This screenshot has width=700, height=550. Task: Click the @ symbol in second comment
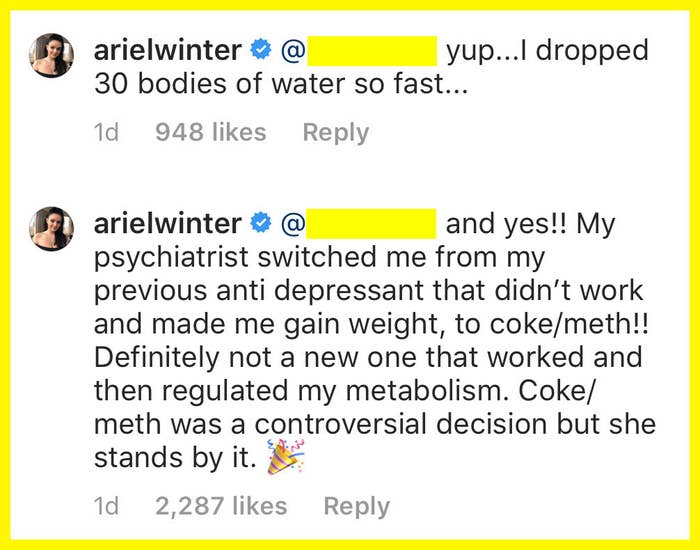click(x=293, y=224)
